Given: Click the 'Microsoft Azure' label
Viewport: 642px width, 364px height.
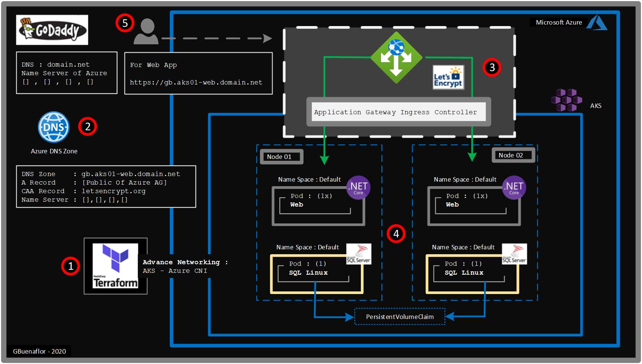Looking at the screenshot, I should click(559, 22).
